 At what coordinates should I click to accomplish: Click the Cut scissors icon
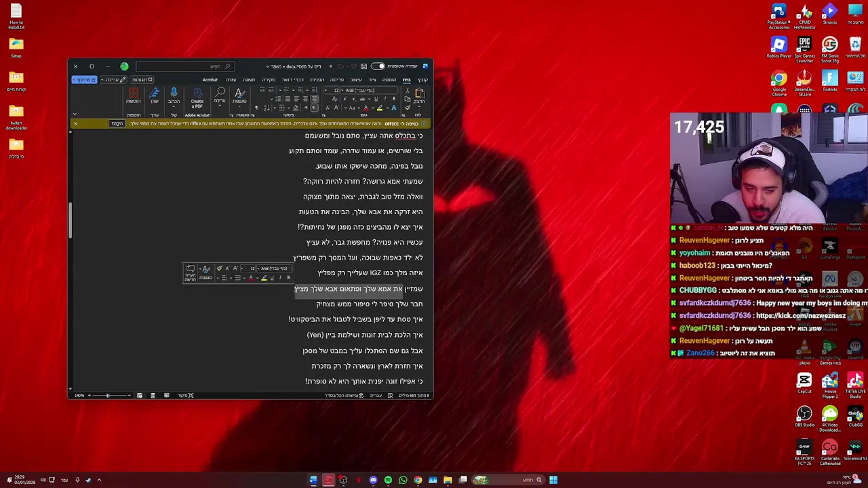pos(408,90)
